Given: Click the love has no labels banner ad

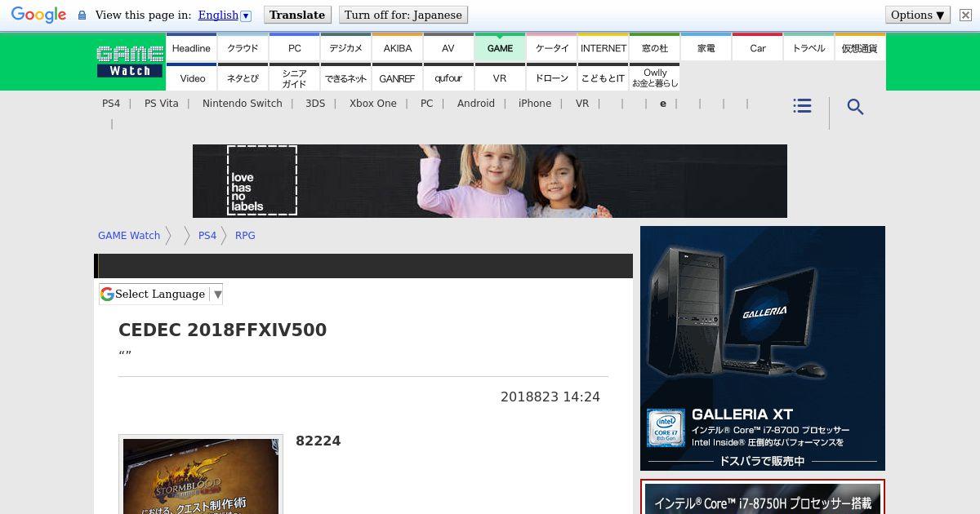Looking at the screenshot, I should (x=490, y=181).
